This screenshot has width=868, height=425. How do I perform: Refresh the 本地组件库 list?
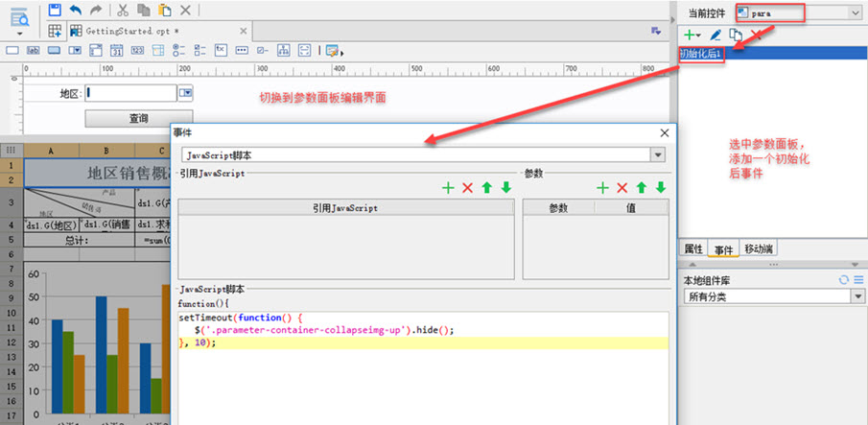pyautogui.click(x=844, y=280)
